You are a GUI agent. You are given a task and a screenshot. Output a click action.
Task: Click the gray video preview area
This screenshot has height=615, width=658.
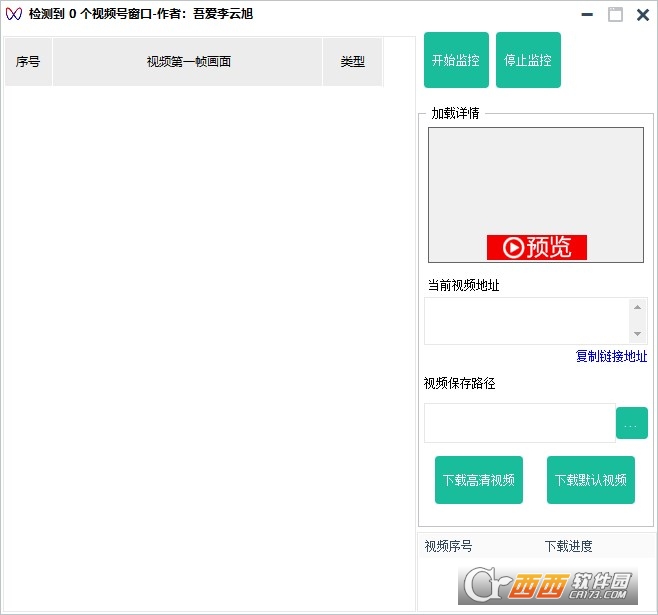(x=535, y=195)
